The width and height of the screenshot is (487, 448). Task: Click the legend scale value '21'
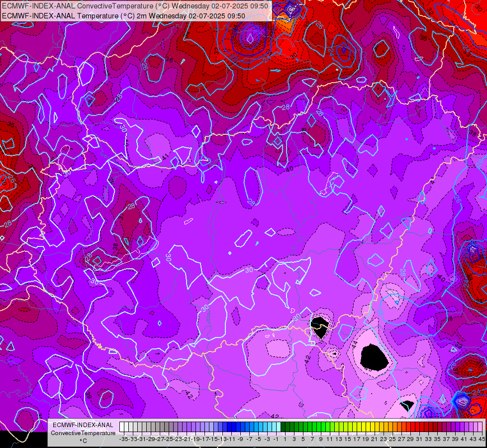pyautogui.click(x=375, y=440)
